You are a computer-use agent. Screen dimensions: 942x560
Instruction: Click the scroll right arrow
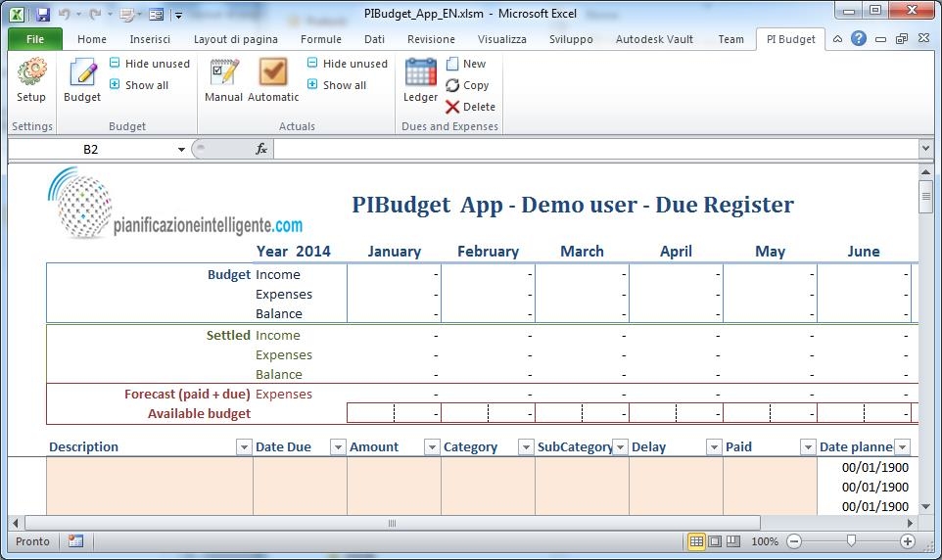point(910,523)
